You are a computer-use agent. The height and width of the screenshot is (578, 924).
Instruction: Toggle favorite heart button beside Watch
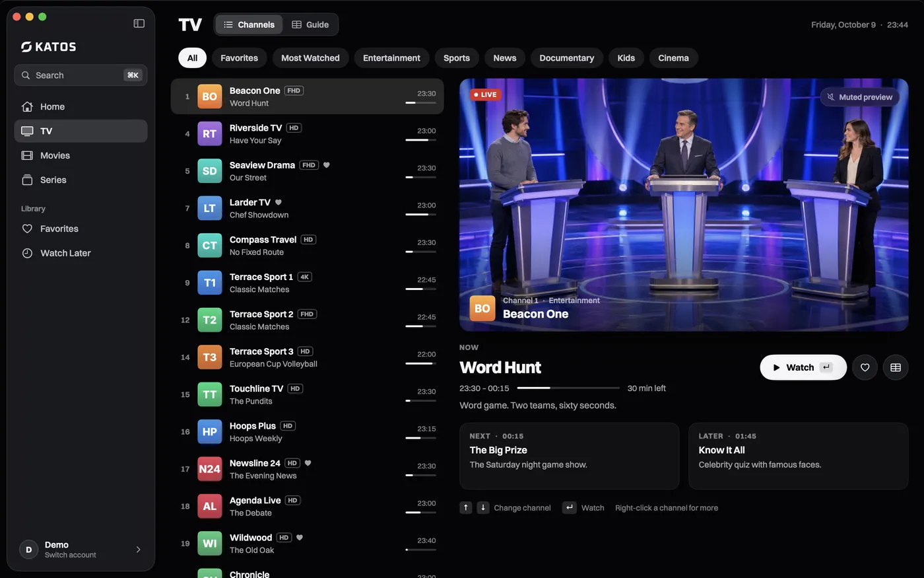coord(865,367)
